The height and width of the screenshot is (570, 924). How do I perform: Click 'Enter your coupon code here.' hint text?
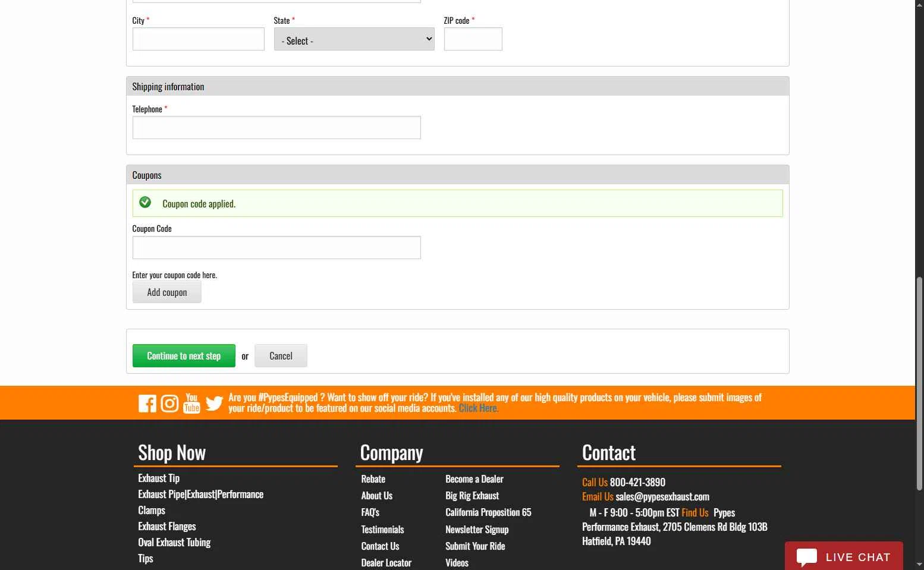click(175, 275)
